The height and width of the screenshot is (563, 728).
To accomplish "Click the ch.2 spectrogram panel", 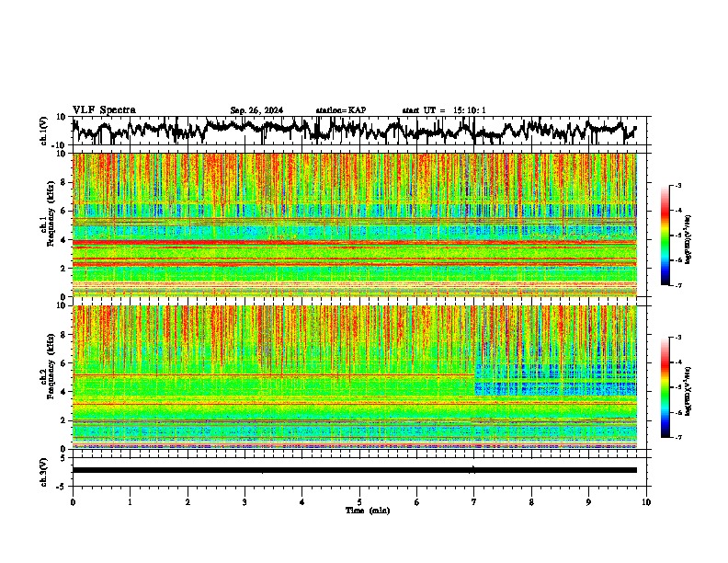I will (x=354, y=377).
